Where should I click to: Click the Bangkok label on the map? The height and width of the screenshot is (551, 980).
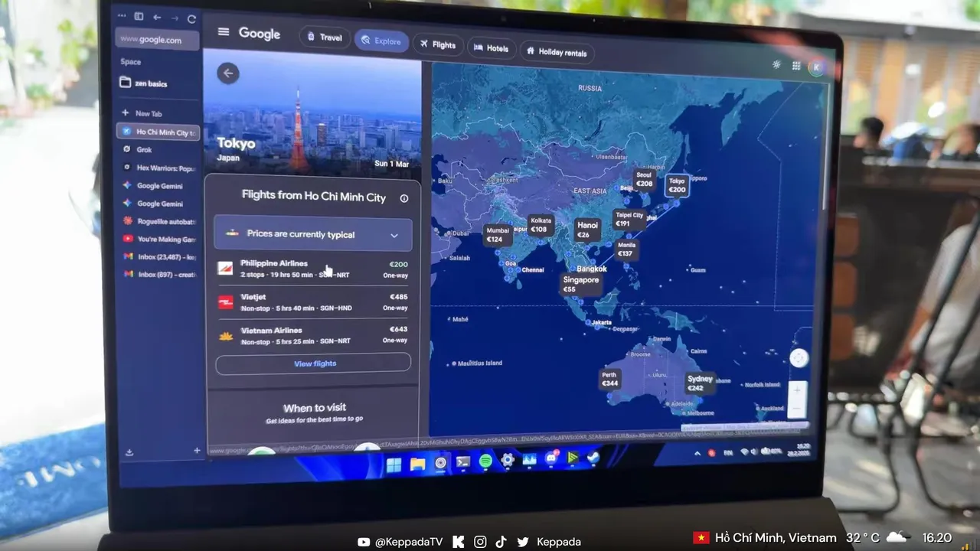[592, 269]
